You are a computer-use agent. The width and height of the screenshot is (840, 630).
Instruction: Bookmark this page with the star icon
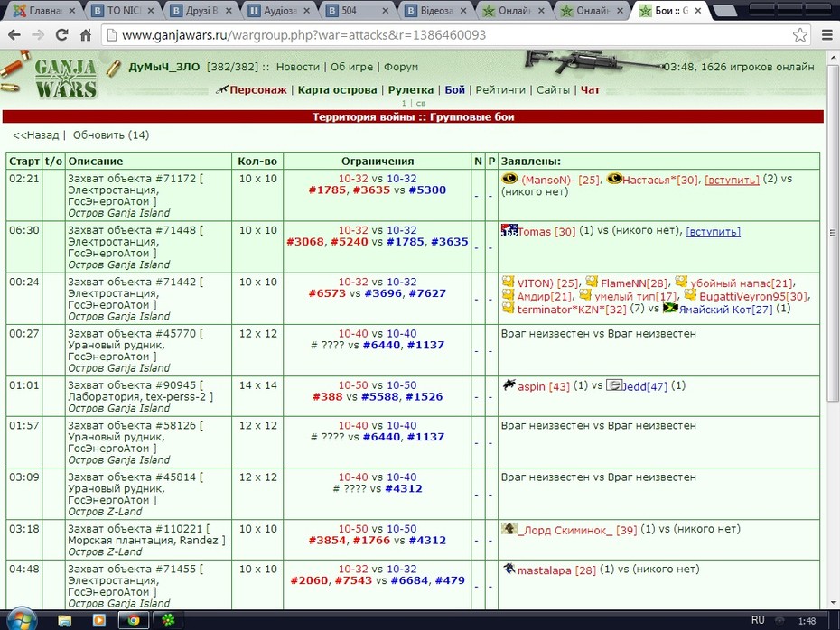pos(800,35)
